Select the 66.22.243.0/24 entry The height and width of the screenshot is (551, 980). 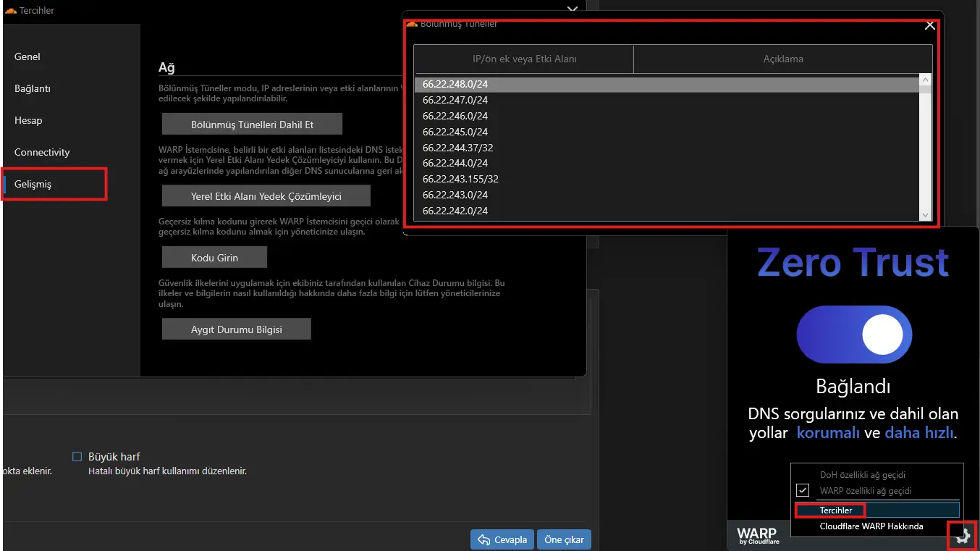[667, 195]
